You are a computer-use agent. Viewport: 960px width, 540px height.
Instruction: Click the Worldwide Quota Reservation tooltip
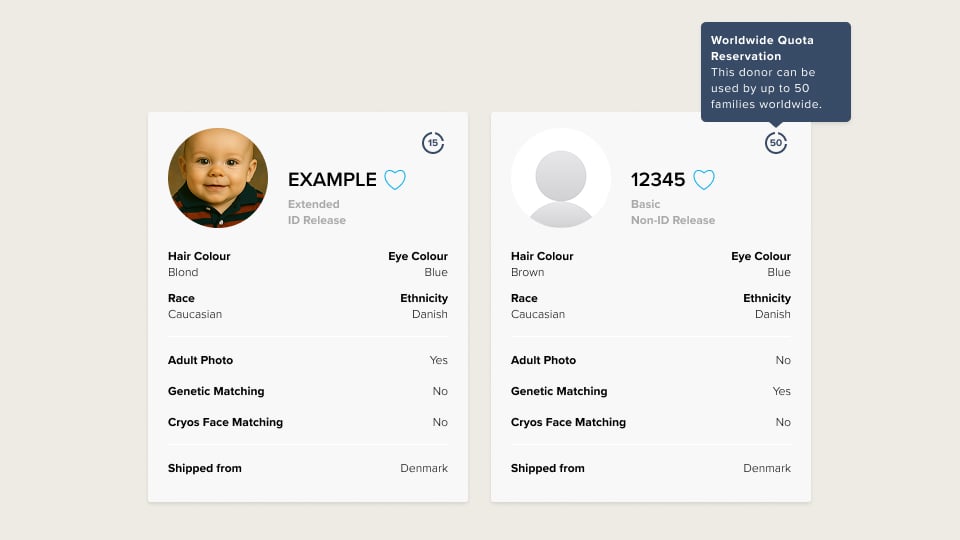click(776, 72)
